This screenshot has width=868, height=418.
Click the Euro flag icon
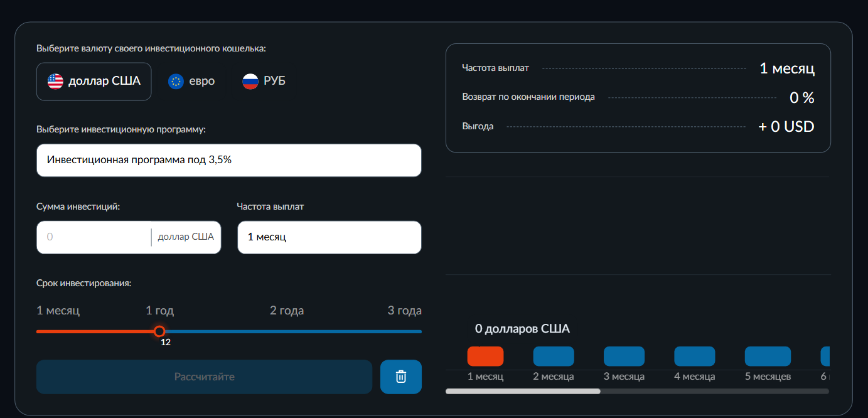[176, 82]
